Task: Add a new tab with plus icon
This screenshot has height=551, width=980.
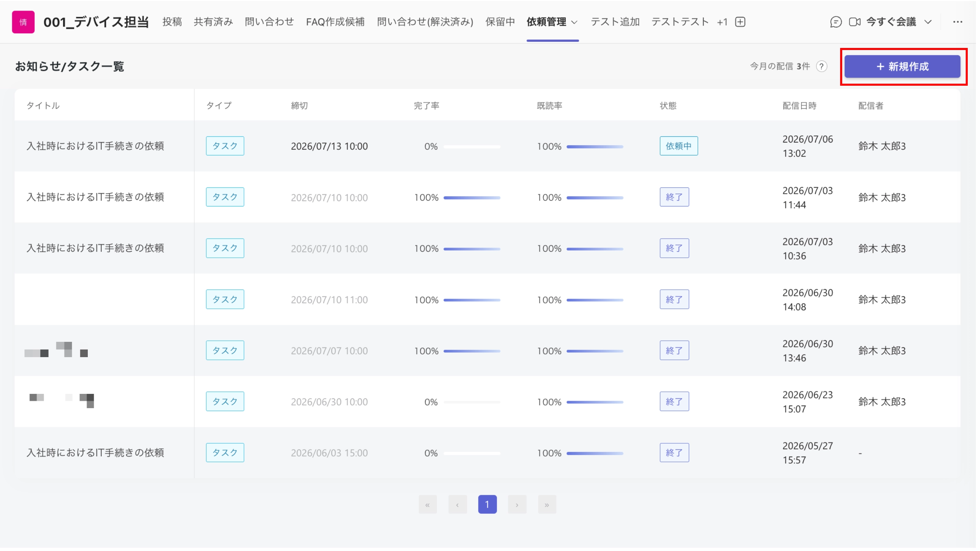Action: point(740,22)
